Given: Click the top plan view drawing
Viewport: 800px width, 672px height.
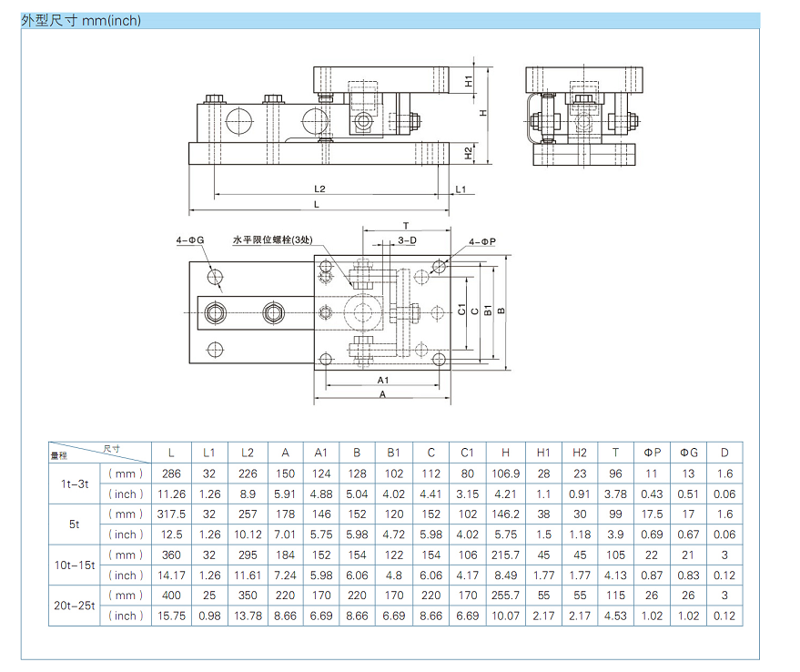Looking at the screenshot, I should tap(319, 312).
